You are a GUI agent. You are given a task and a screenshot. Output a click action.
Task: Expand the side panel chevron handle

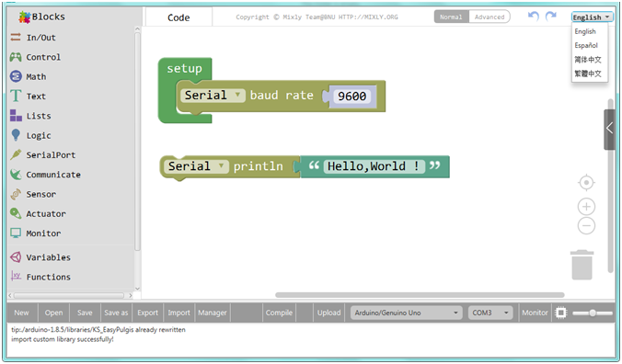pyautogui.click(x=609, y=129)
